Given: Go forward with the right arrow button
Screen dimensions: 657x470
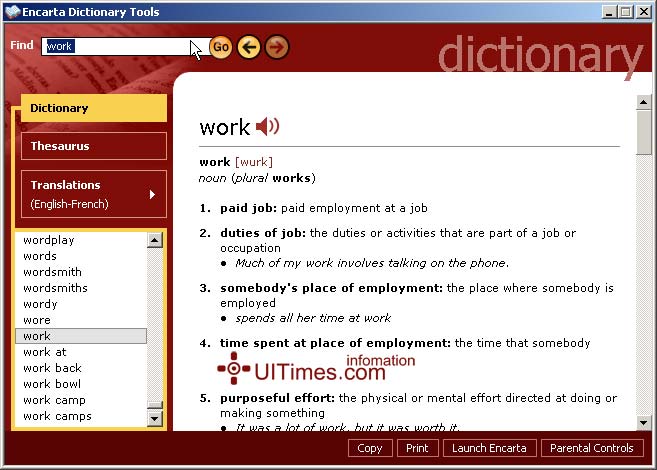Looking at the screenshot, I should point(277,47).
